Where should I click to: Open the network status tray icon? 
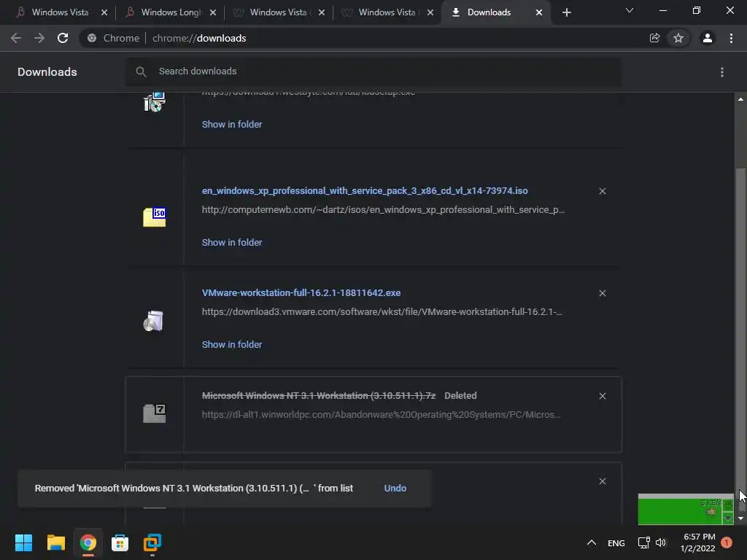click(643, 542)
